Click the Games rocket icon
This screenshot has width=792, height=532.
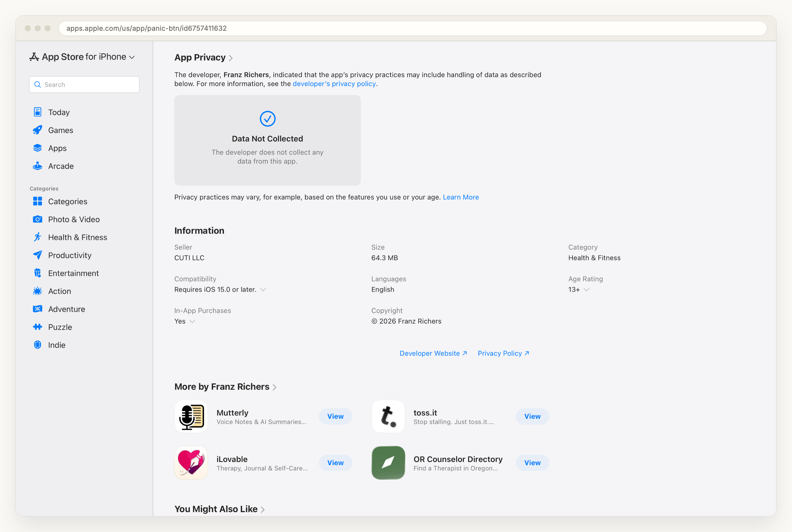[x=37, y=130]
